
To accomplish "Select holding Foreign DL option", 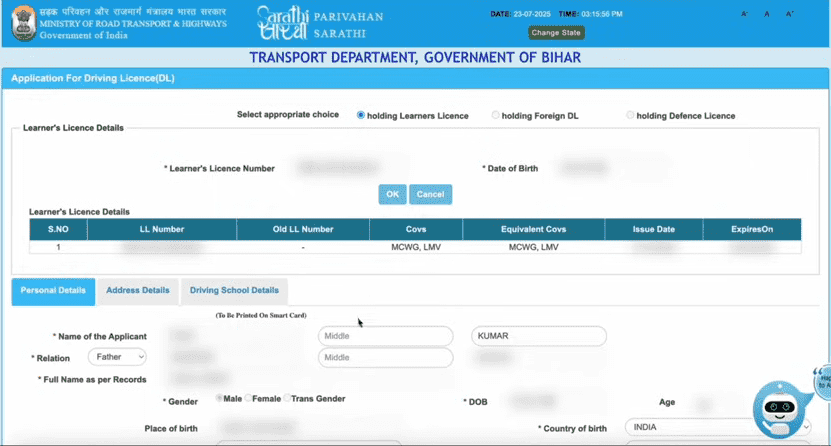I will coord(496,115).
